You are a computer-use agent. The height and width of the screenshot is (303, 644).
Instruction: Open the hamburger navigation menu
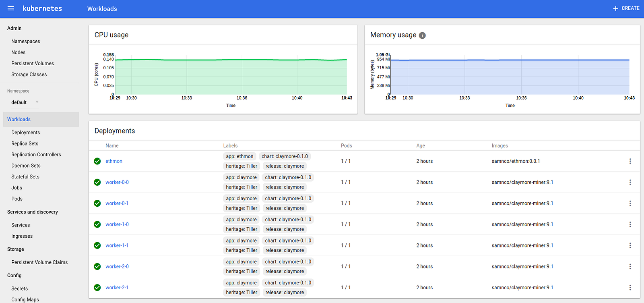[11, 8]
